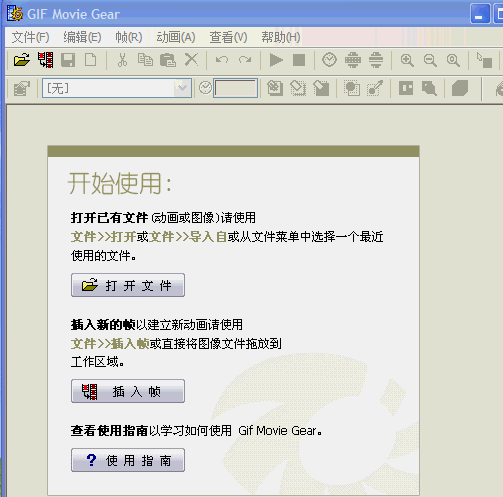
Task: Click the save floppy disk toolbar icon
Action: pos(68,60)
